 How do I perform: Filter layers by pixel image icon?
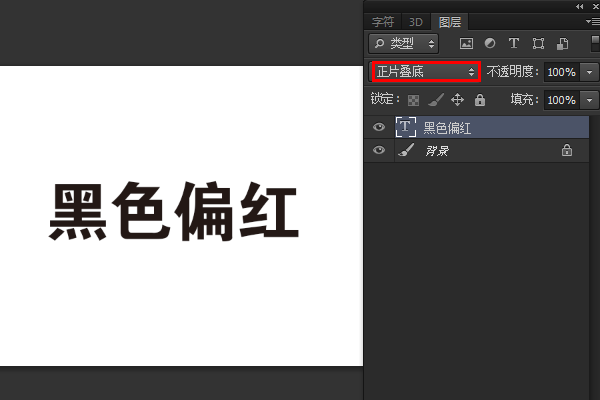466,43
